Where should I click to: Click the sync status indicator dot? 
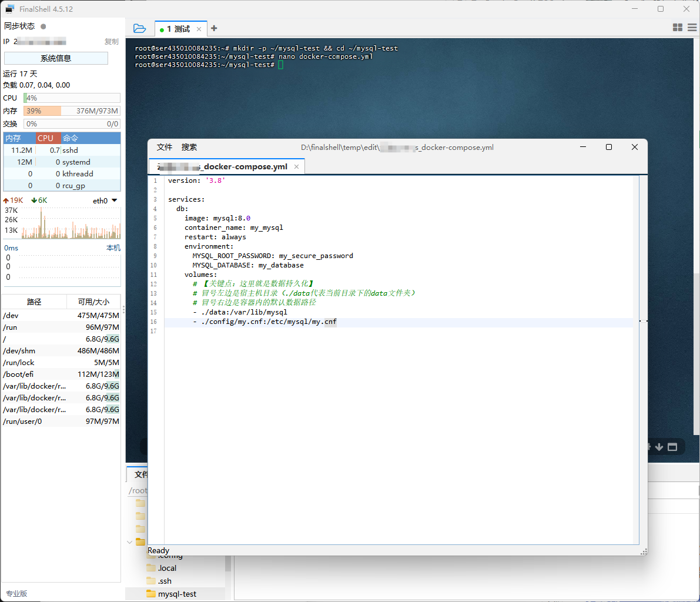point(43,26)
